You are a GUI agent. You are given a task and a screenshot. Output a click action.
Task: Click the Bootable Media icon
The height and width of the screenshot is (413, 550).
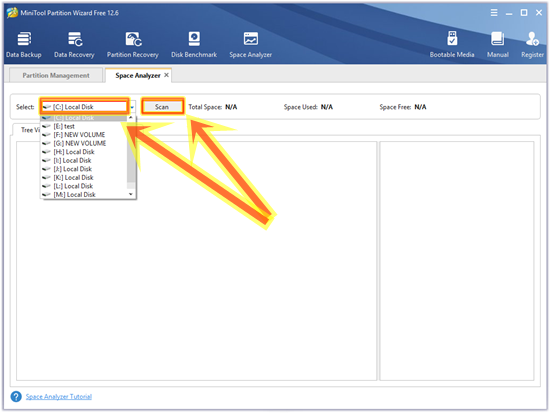452,45
